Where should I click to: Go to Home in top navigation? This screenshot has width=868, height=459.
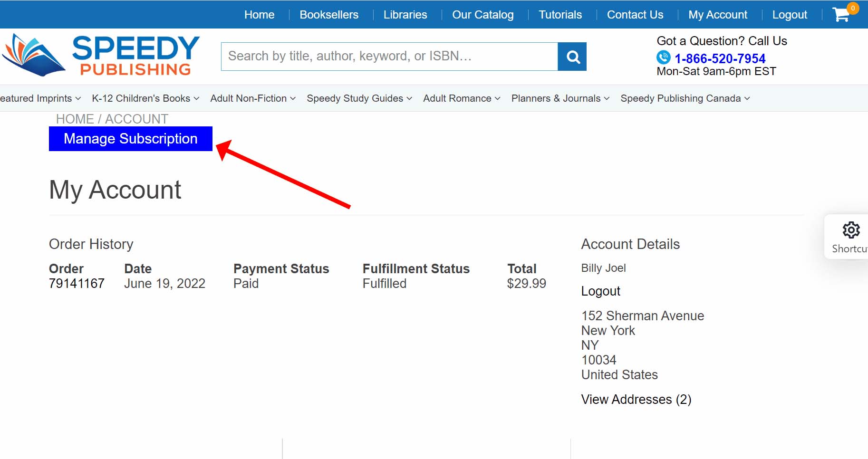coord(259,15)
